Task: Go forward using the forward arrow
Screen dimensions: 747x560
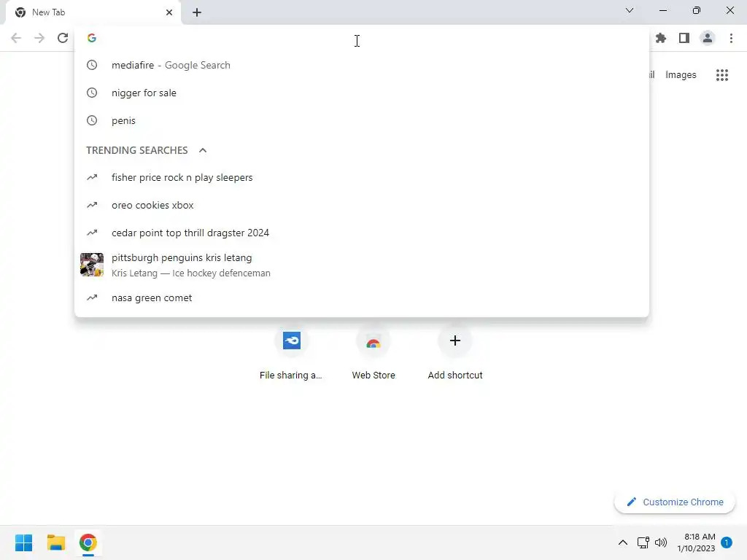Action: coord(39,38)
